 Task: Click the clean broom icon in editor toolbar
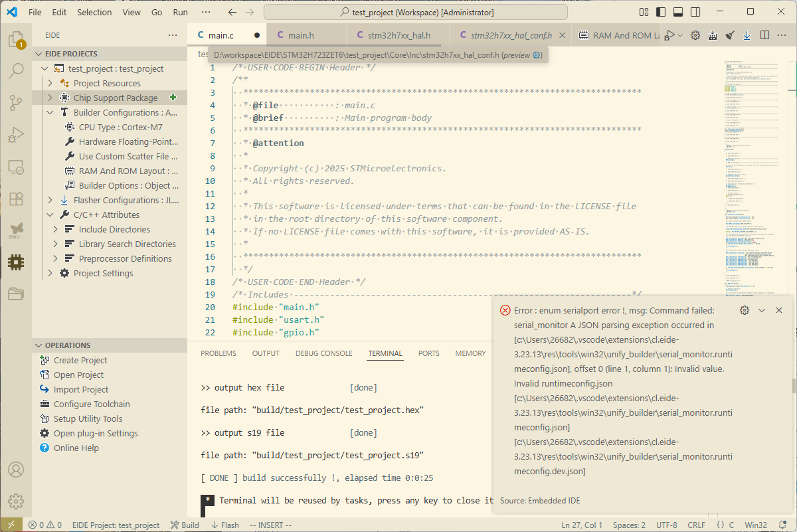click(730, 35)
